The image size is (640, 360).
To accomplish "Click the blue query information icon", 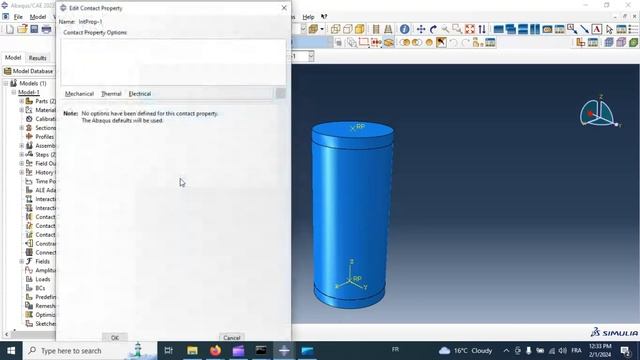I will click(404, 29).
